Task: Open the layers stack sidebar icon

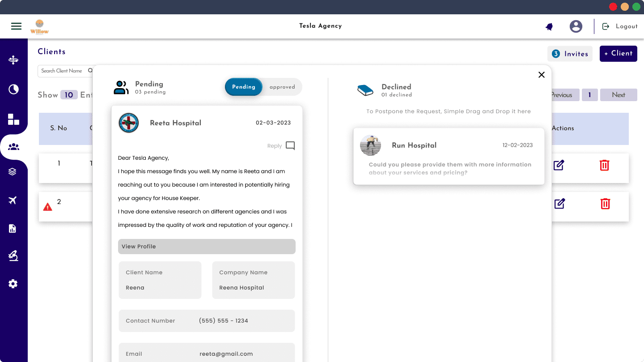Action: pos(13,172)
